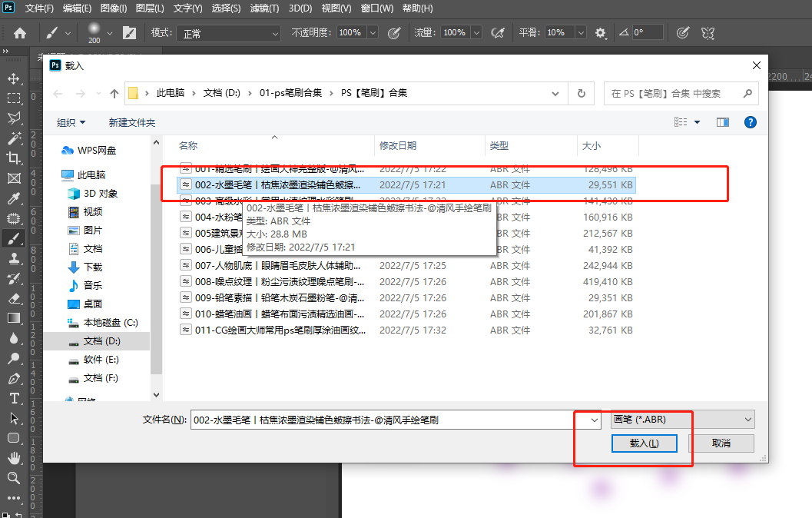
Task: Open the 视图(V) menu
Action: tap(336, 8)
